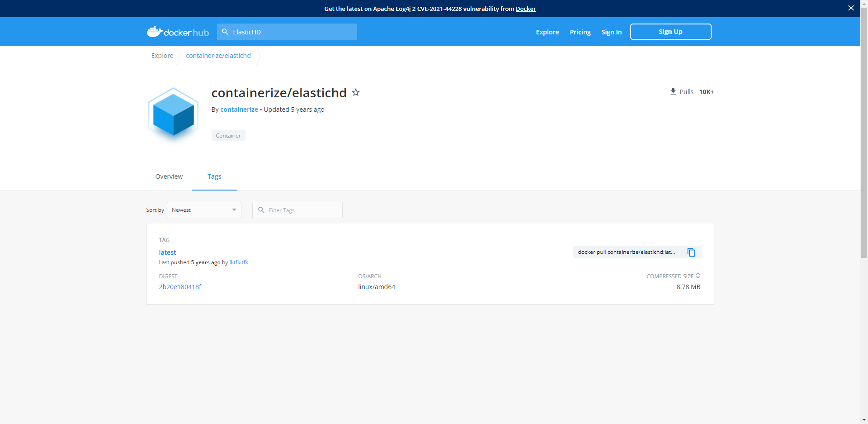
Task: Switch to the Overview tab
Action: [x=169, y=176]
